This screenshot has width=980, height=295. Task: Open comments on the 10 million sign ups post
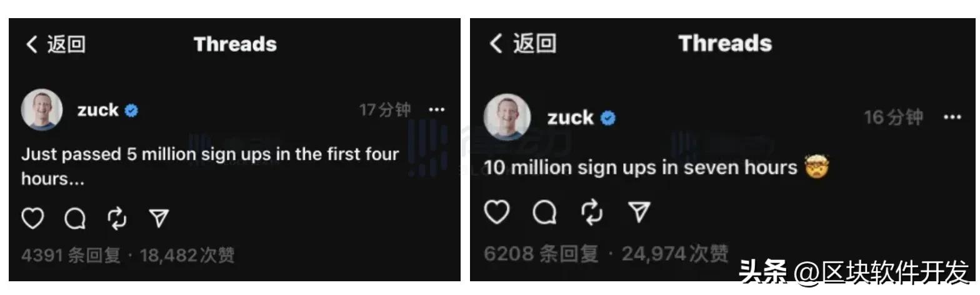click(x=544, y=212)
